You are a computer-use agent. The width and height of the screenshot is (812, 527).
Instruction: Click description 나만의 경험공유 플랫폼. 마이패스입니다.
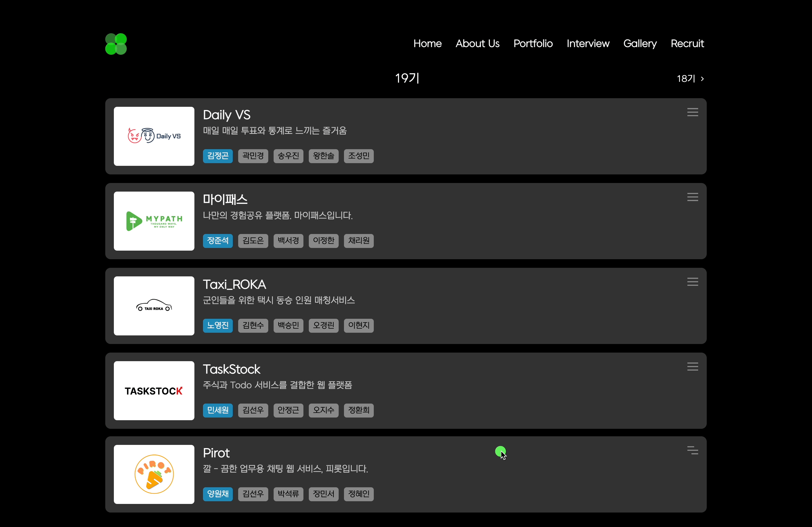tap(278, 215)
